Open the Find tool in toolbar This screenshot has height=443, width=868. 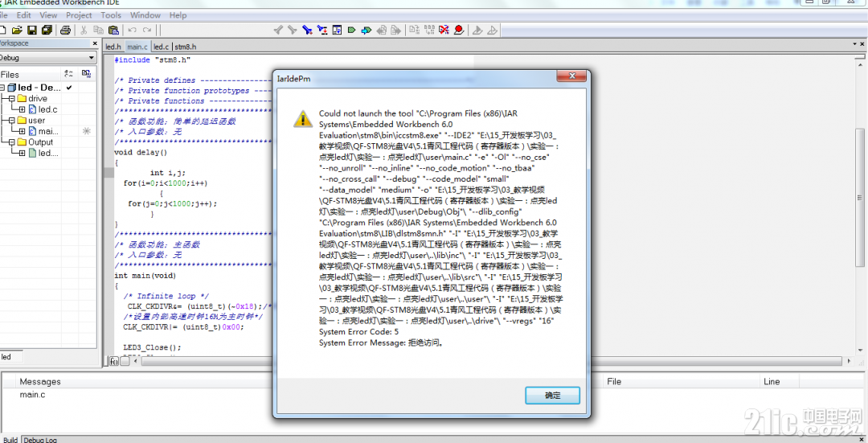(x=307, y=30)
